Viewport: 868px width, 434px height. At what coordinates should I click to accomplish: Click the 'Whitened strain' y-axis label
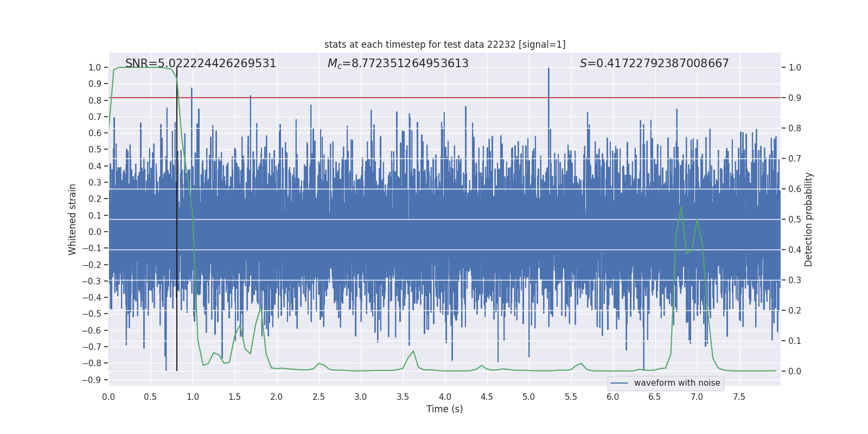(x=72, y=219)
